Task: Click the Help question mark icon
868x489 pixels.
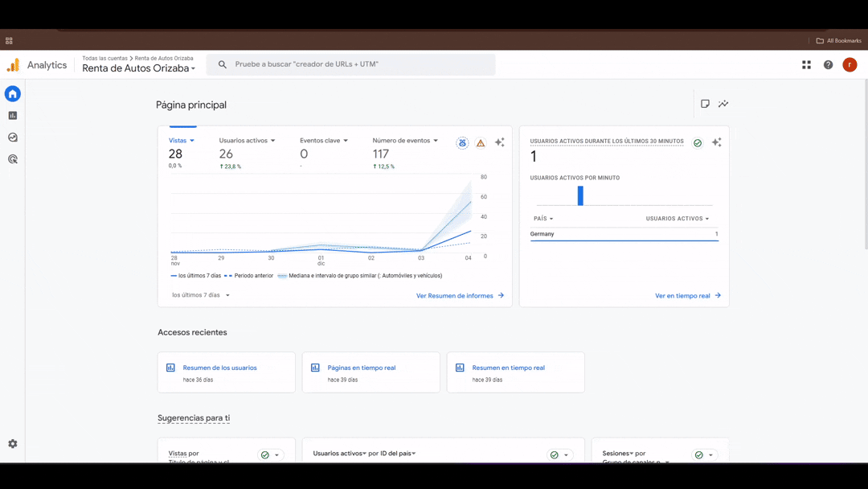Action: point(828,65)
